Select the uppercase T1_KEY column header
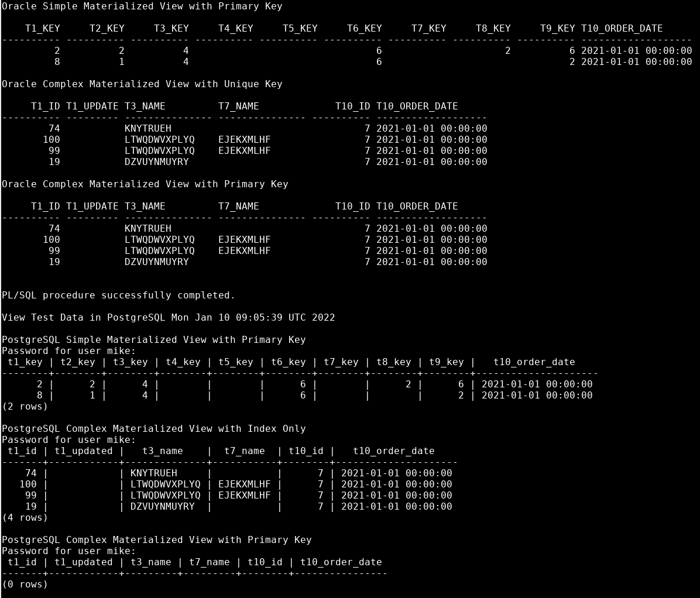The height and width of the screenshot is (598, 700). pos(42,29)
